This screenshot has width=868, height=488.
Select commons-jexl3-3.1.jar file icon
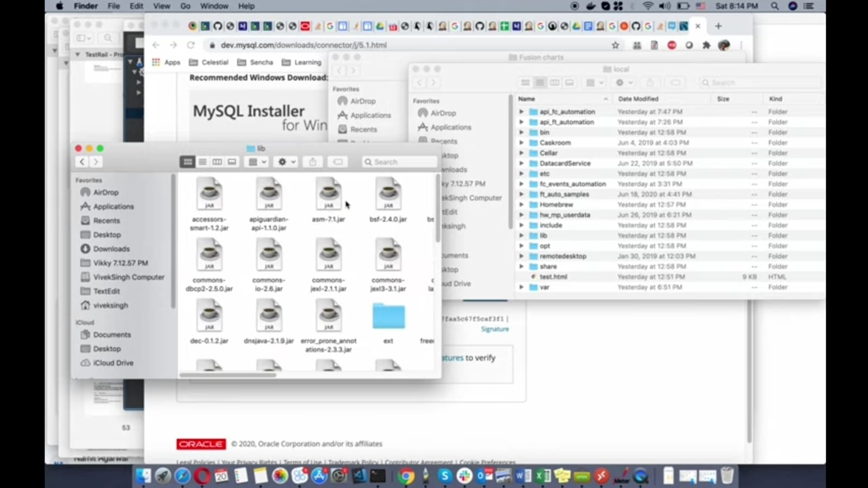[x=388, y=255]
